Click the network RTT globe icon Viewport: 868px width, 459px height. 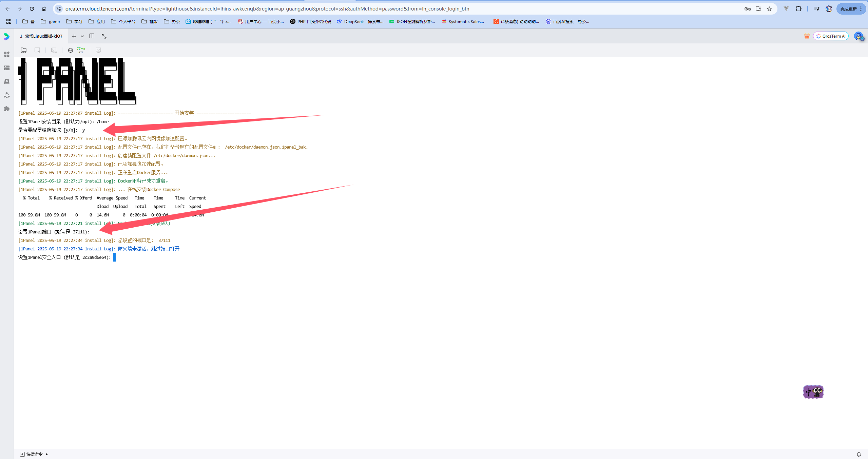[x=71, y=50]
